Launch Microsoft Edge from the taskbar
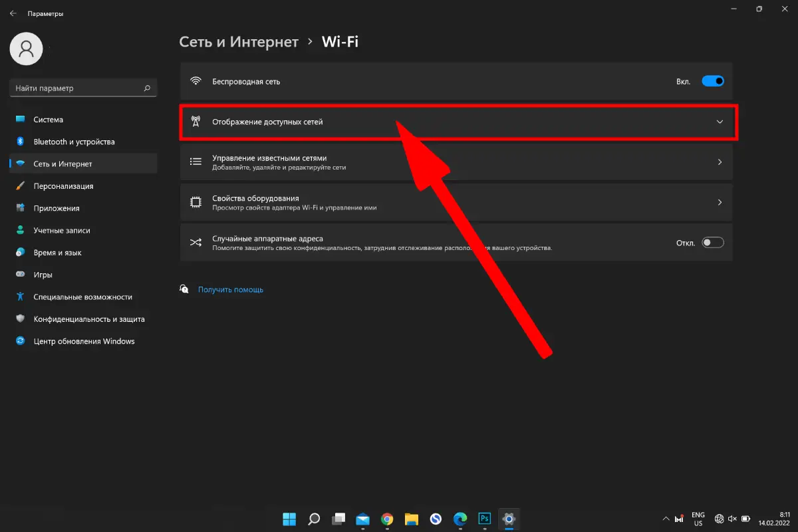 pos(460,519)
